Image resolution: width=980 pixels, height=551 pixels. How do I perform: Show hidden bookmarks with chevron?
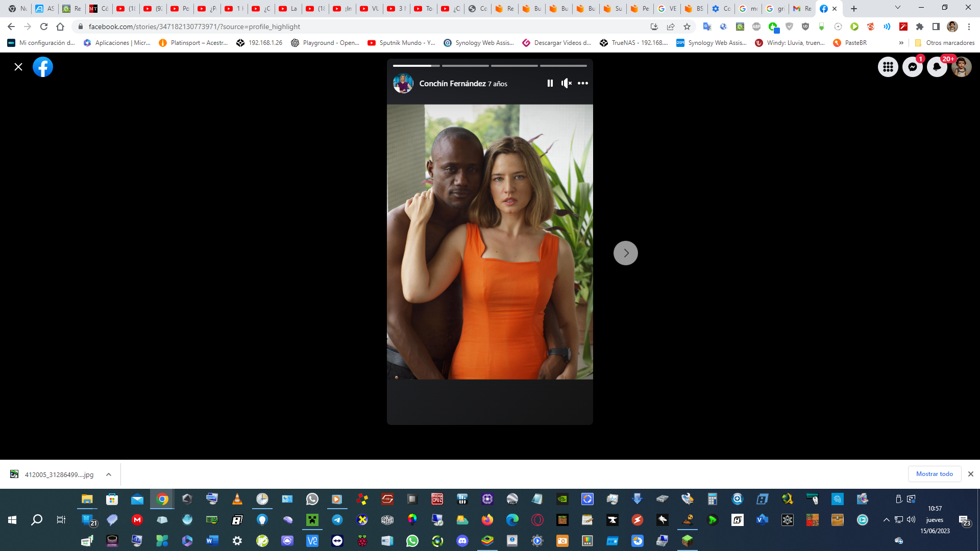(x=901, y=43)
